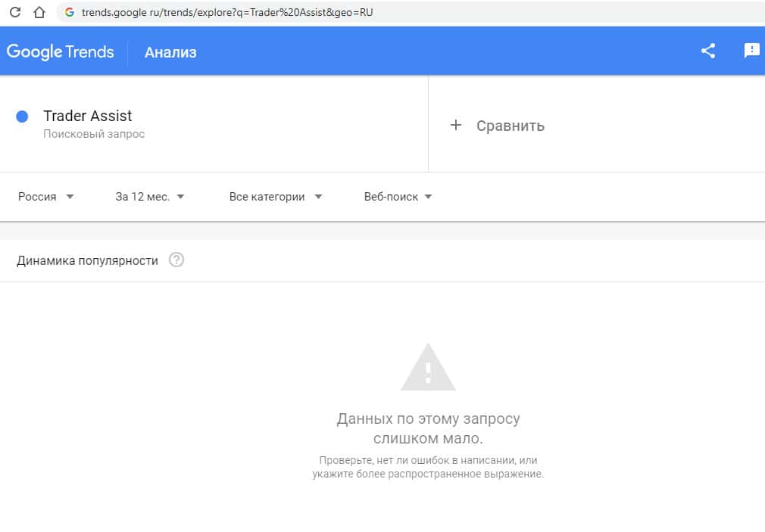Focus the browser address bar URL
The image size is (765, 532).
click(x=227, y=13)
